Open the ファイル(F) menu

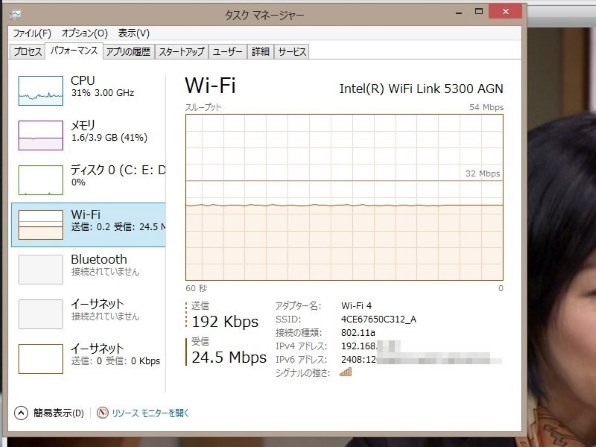tap(32, 33)
